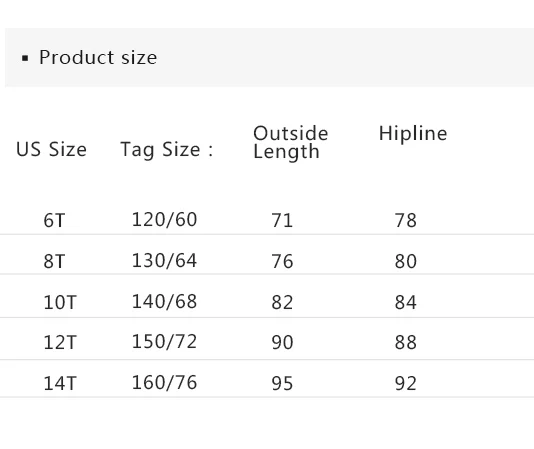The image size is (534, 449).
Task: Click the 150/72 tag size cell
Action: [x=164, y=342]
